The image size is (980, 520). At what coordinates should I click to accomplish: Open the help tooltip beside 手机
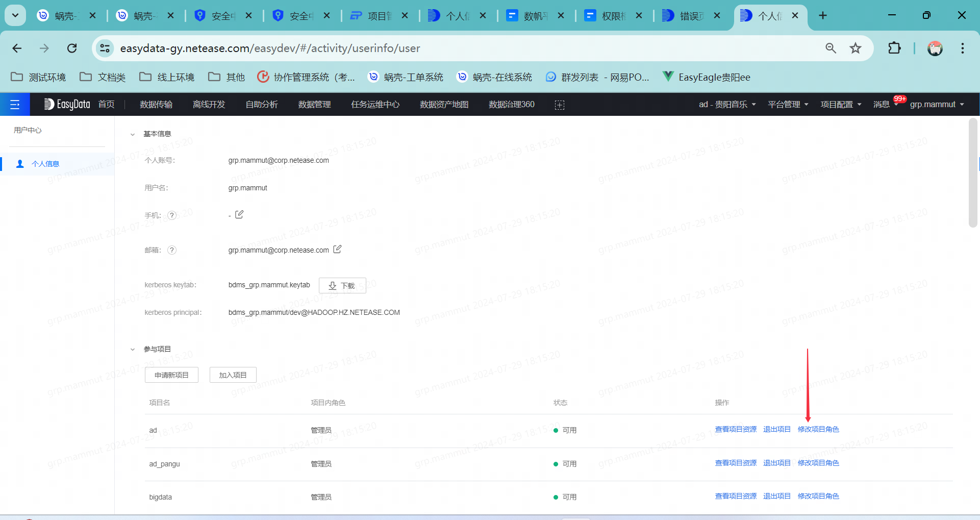[172, 215]
